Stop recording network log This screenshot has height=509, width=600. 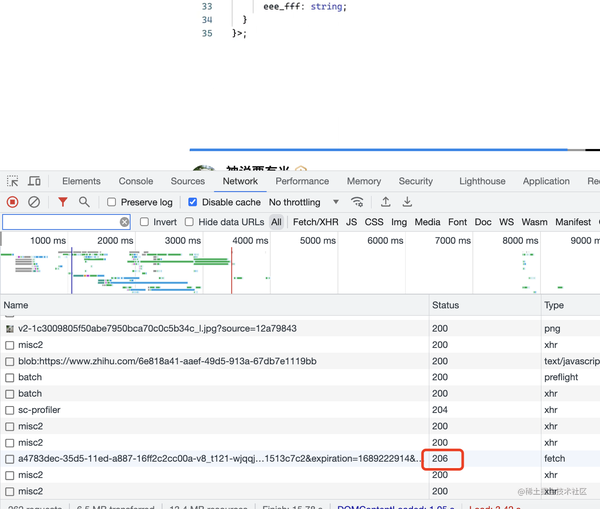point(12,202)
